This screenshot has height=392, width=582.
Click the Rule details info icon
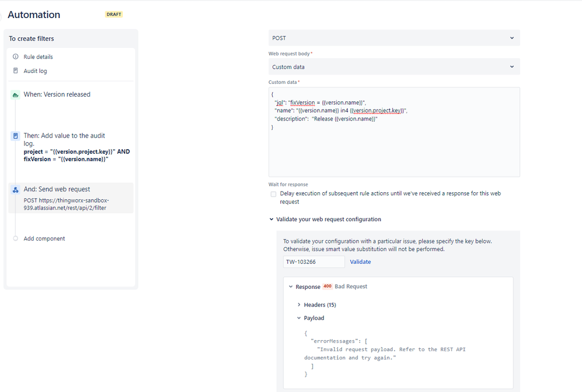click(16, 57)
